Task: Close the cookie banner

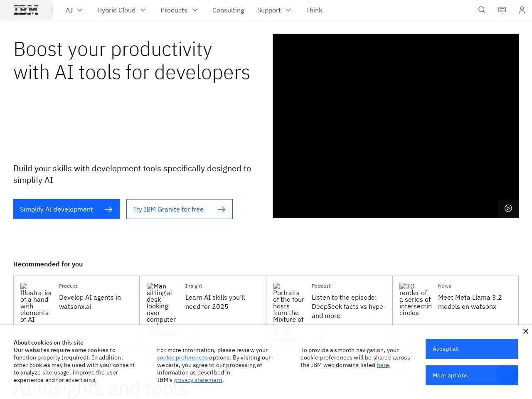Action: (525, 331)
